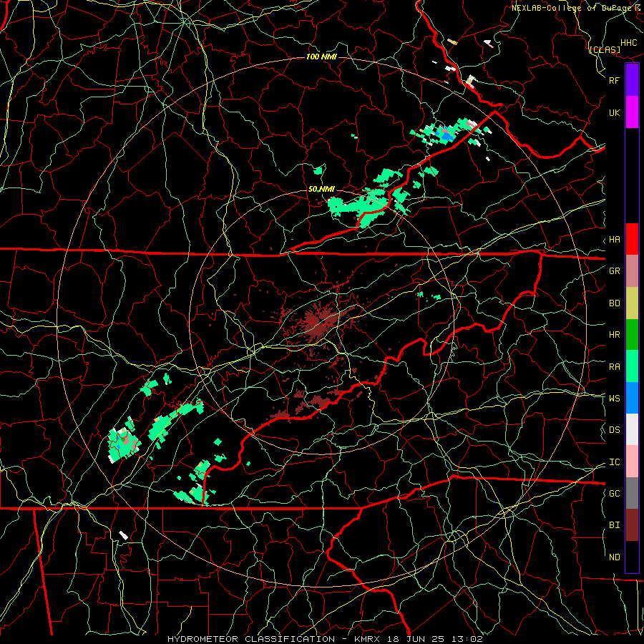
Task: Click the [CLAS] label near the legend
Action: point(605,49)
